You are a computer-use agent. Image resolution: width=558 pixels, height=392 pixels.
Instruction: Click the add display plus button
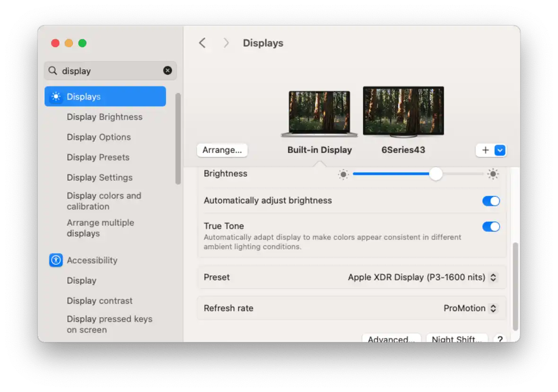pyautogui.click(x=485, y=150)
